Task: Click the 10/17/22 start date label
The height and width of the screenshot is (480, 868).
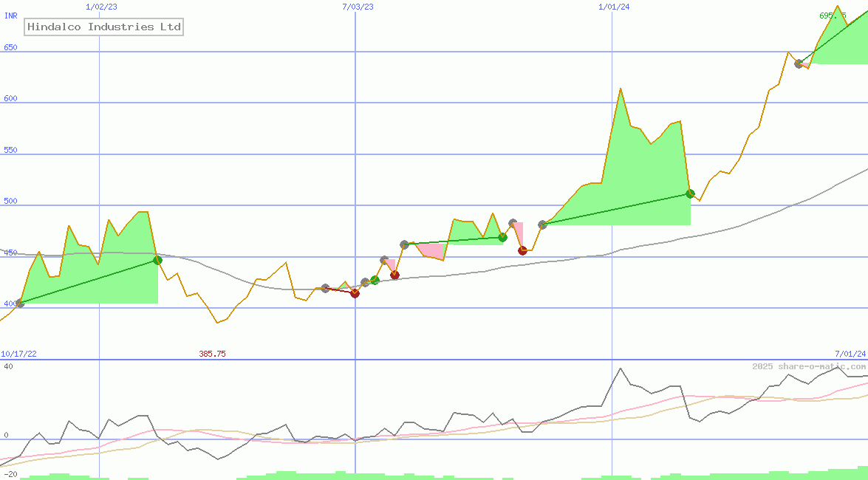Action: 18,354
